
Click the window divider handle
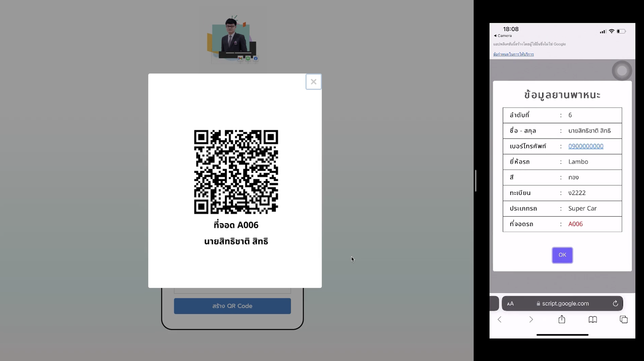tap(475, 180)
